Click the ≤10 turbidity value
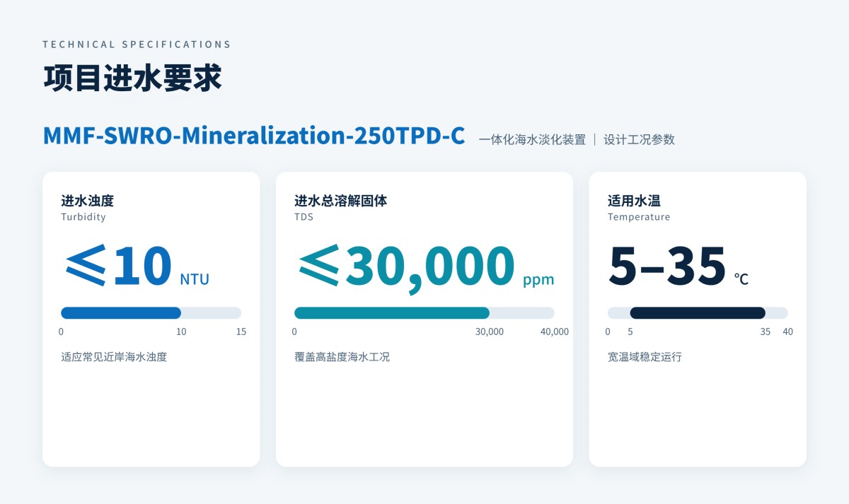This screenshot has width=849, height=504. tap(119, 266)
